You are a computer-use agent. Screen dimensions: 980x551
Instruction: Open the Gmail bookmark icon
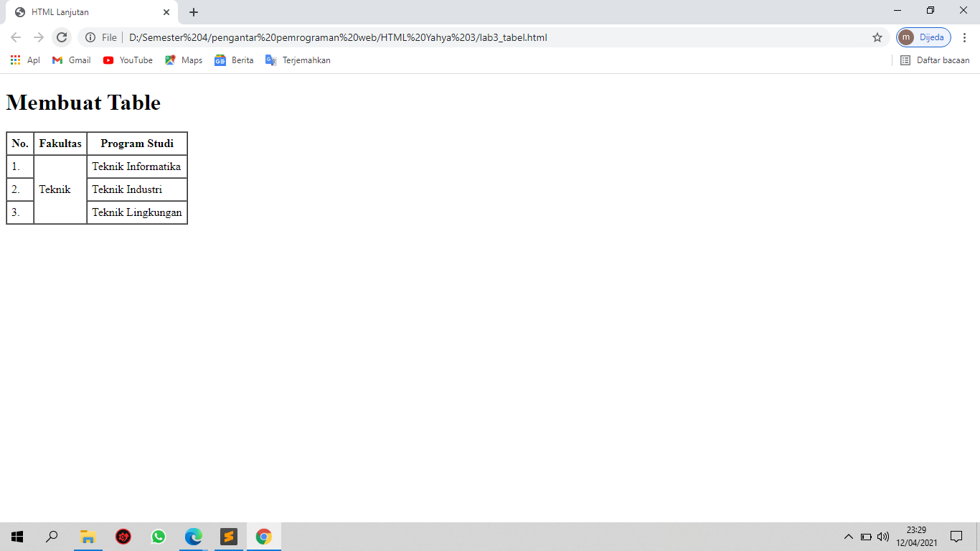[x=57, y=60]
